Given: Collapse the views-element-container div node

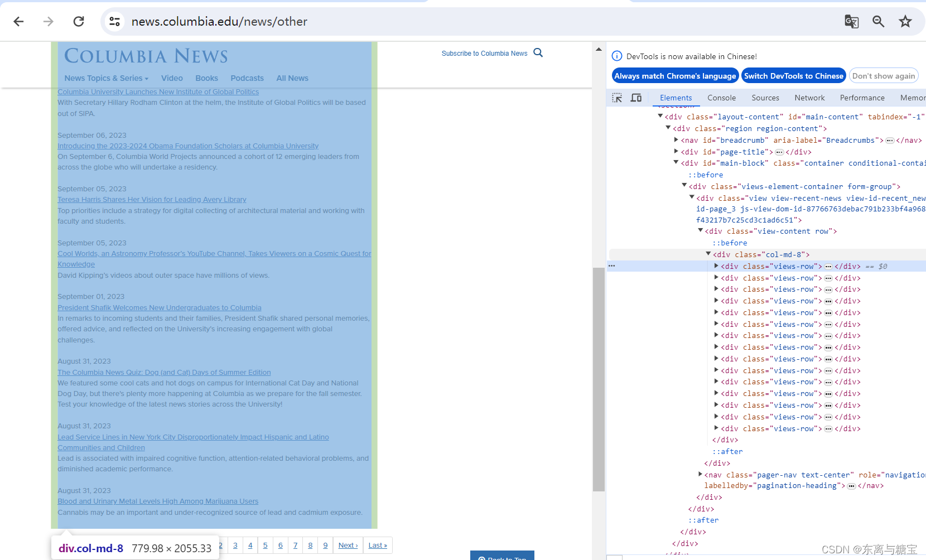Looking at the screenshot, I should 684,186.
